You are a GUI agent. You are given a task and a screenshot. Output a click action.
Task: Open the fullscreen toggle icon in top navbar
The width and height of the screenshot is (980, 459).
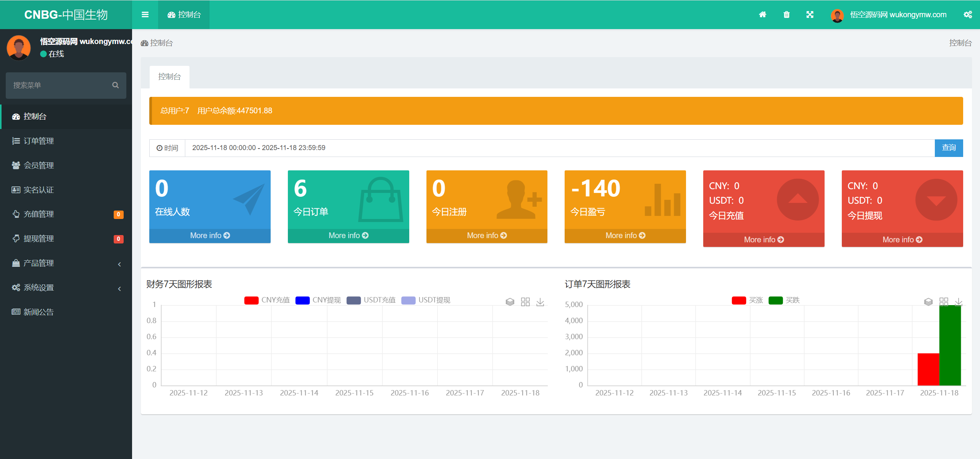coord(810,15)
